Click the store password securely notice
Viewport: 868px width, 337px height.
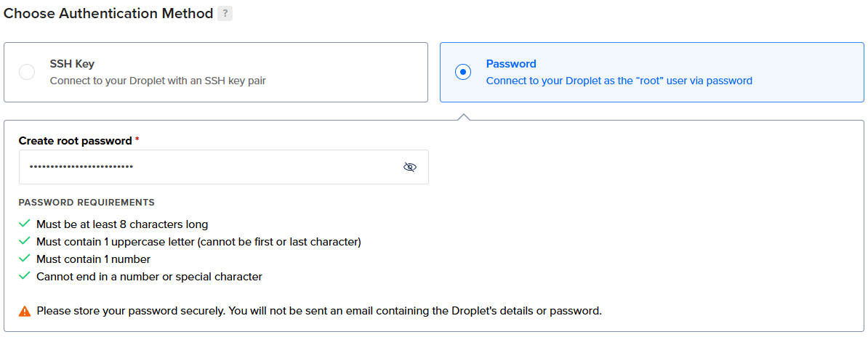pyautogui.click(x=319, y=311)
